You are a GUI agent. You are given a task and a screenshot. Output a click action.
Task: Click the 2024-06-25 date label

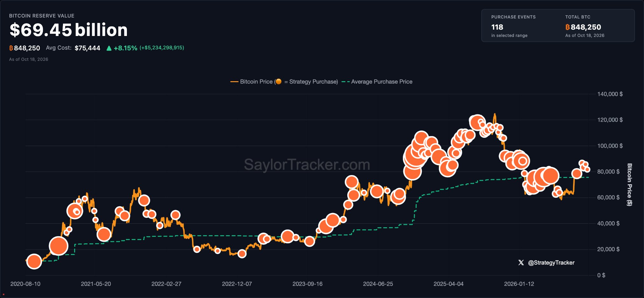[x=378, y=284]
